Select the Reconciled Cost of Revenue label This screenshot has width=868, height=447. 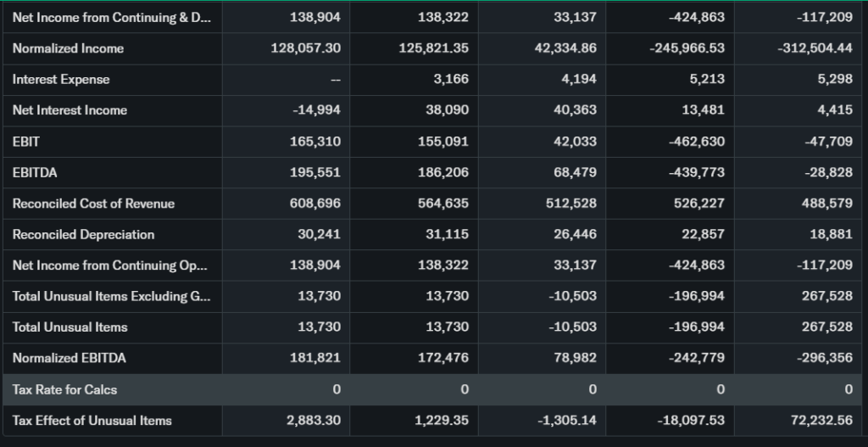click(x=93, y=204)
